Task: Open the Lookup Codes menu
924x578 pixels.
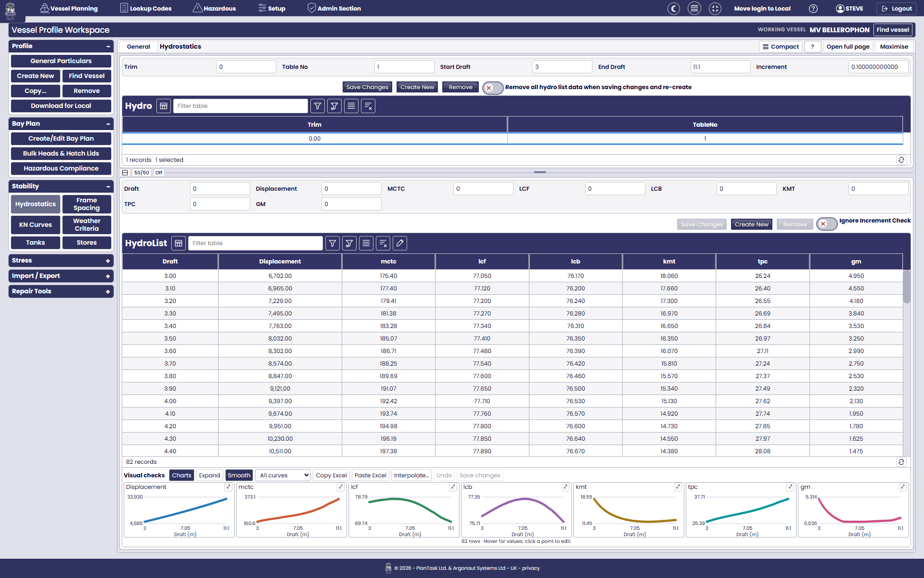Action: point(146,8)
